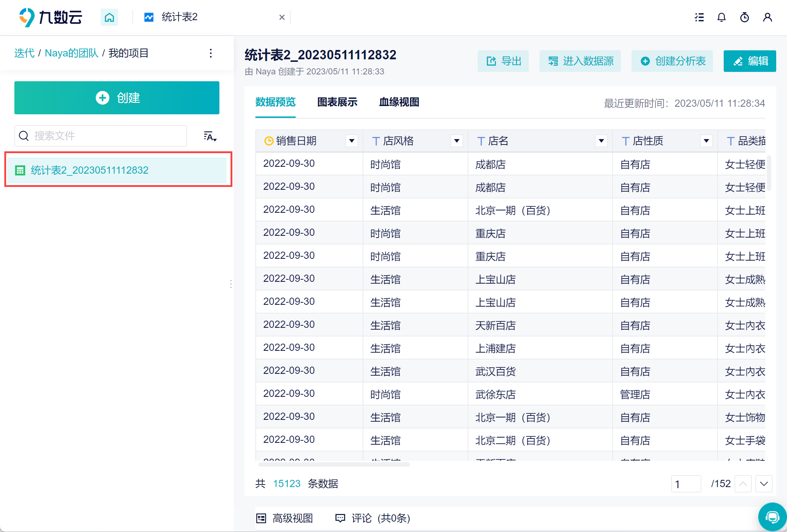Image resolution: width=787 pixels, height=532 pixels.
Task: Go to the home page icon
Action: click(109, 17)
